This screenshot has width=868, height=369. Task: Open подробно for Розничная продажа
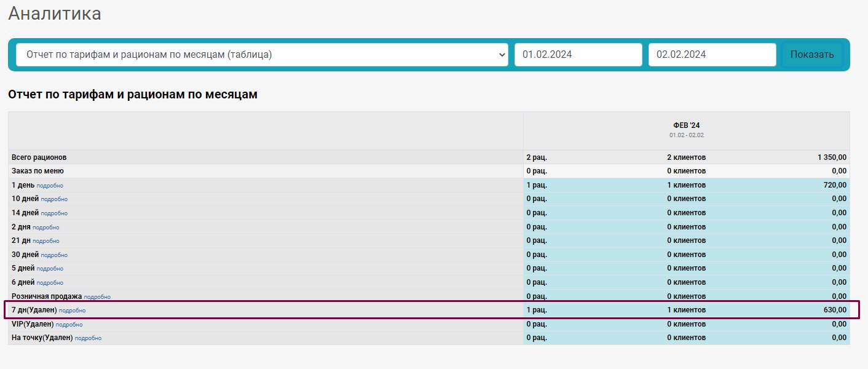(97, 297)
